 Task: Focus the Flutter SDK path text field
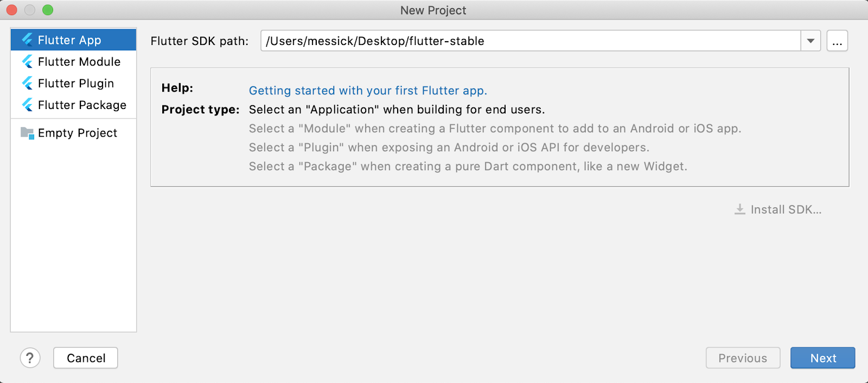531,41
